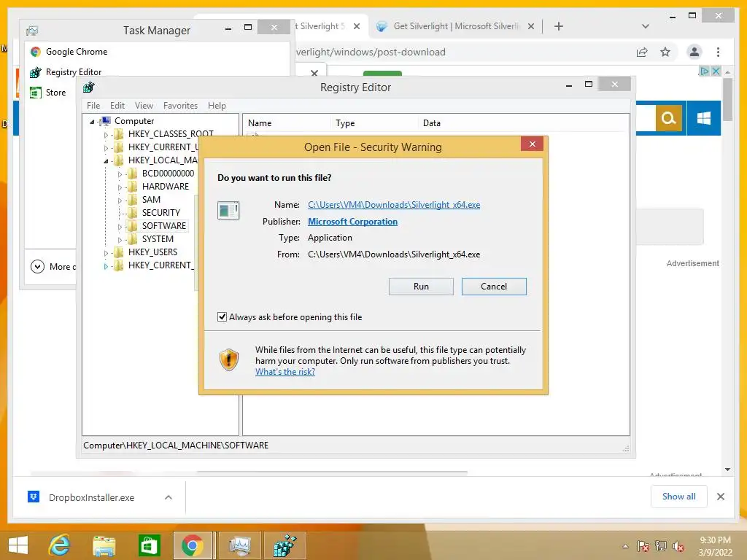Expand the BCD00000000 key

(120, 174)
